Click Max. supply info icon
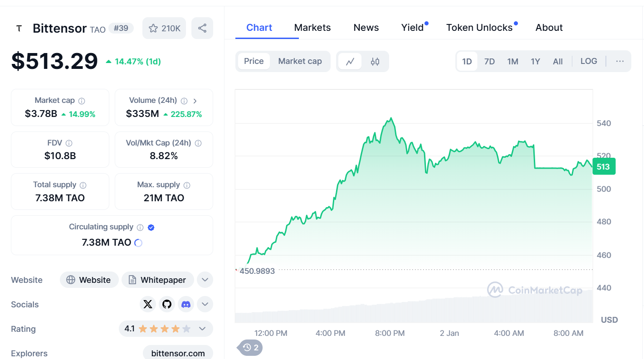Screen dimensions: 644x359 click(187, 185)
